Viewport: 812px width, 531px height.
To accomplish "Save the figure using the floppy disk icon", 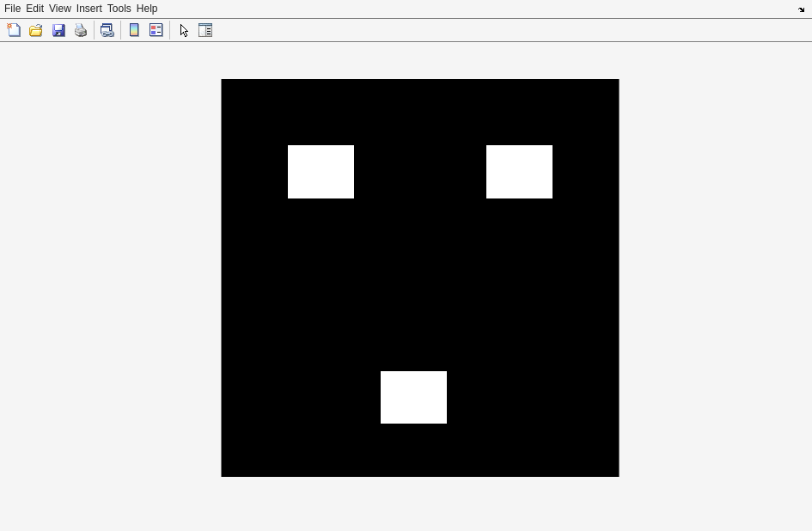I will (58, 30).
